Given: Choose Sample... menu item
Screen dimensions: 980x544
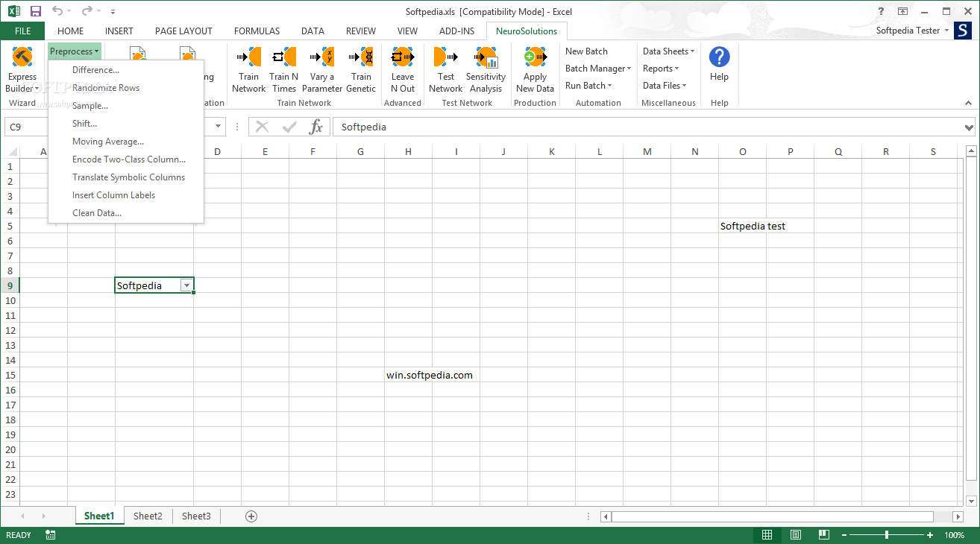Looking at the screenshot, I should coord(126,106).
